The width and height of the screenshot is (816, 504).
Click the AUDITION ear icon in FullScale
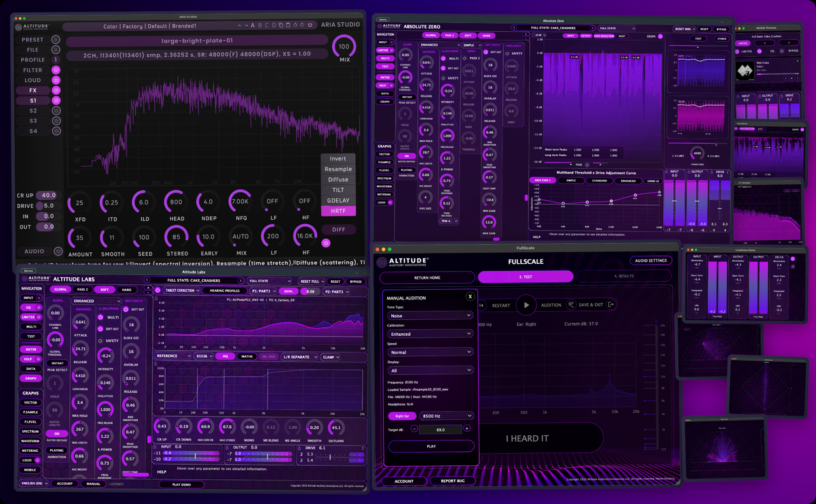click(572, 305)
